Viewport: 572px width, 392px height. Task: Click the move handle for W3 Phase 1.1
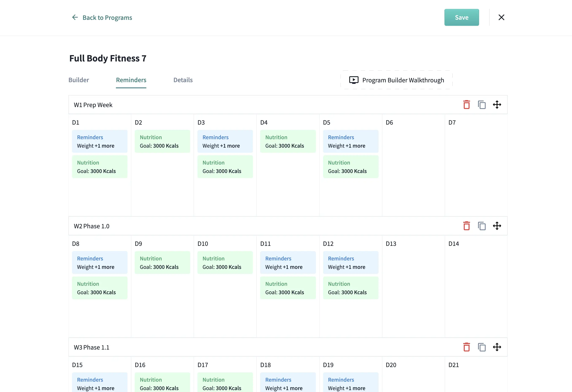497,347
